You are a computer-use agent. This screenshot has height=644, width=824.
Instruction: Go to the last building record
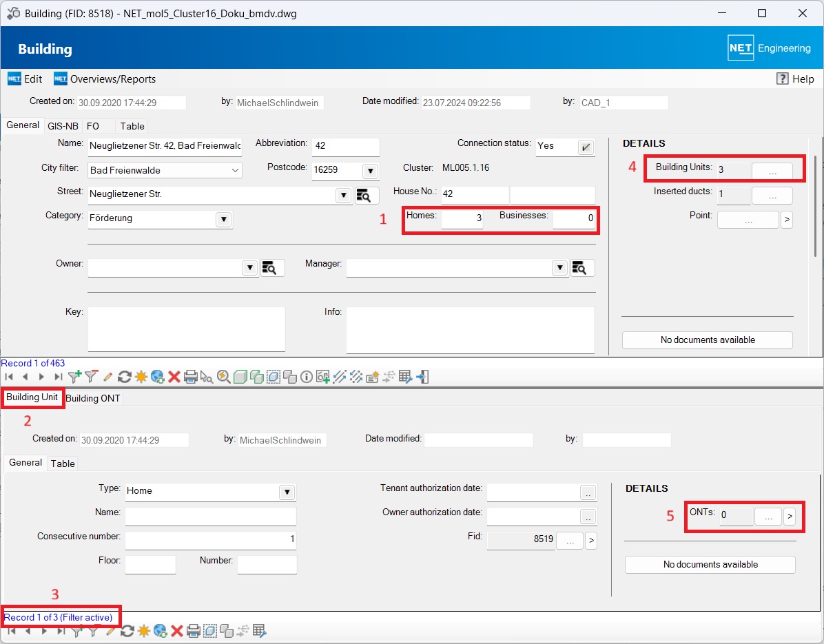pyautogui.click(x=59, y=377)
